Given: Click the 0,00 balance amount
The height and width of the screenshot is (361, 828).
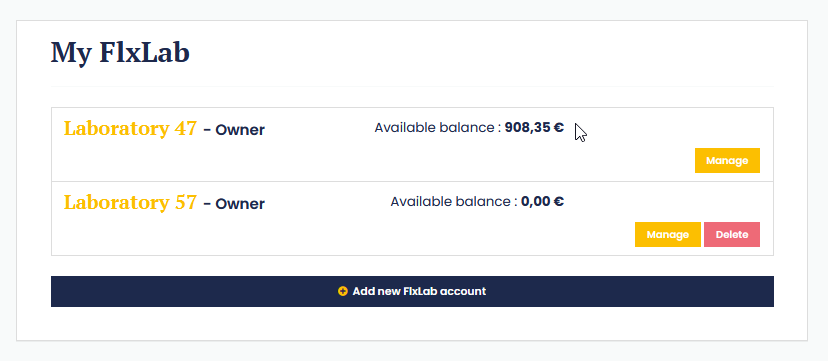Looking at the screenshot, I should 536,202.
